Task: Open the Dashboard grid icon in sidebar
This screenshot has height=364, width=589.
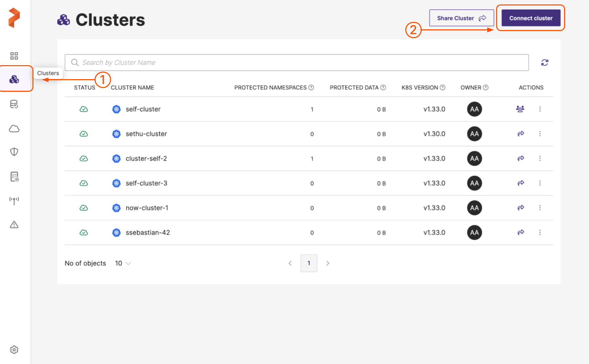Action: [14, 56]
